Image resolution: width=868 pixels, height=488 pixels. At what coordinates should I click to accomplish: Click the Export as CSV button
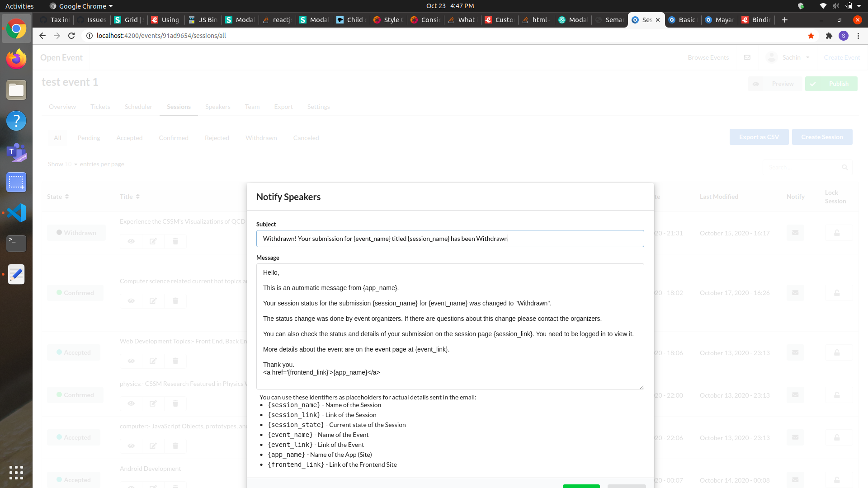point(759,137)
